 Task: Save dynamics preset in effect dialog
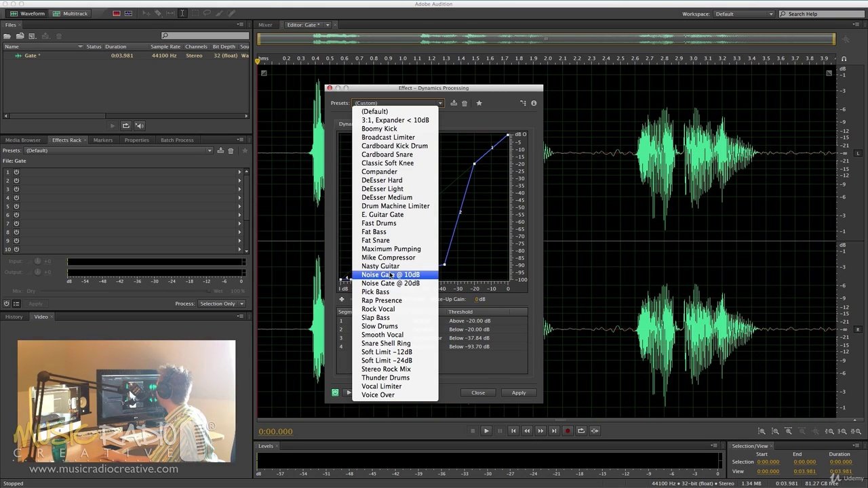(454, 103)
